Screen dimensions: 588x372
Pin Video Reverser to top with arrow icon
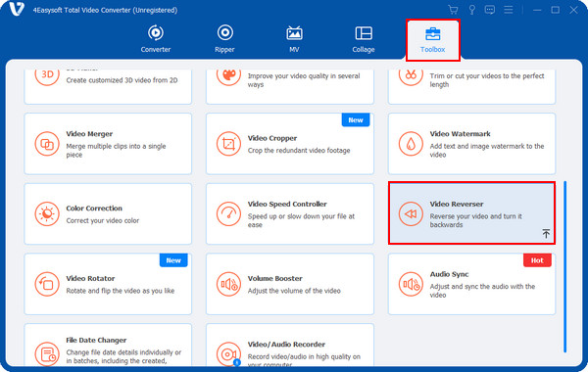546,234
